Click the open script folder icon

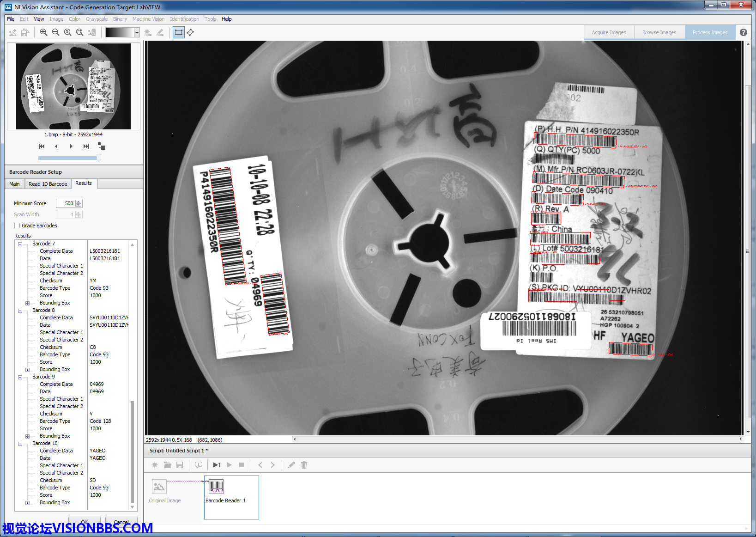tap(167, 465)
